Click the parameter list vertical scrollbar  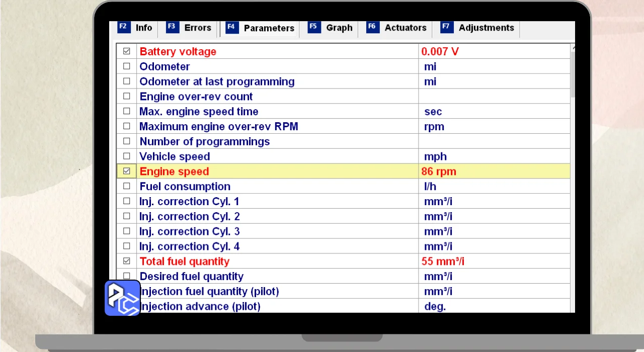click(x=573, y=75)
